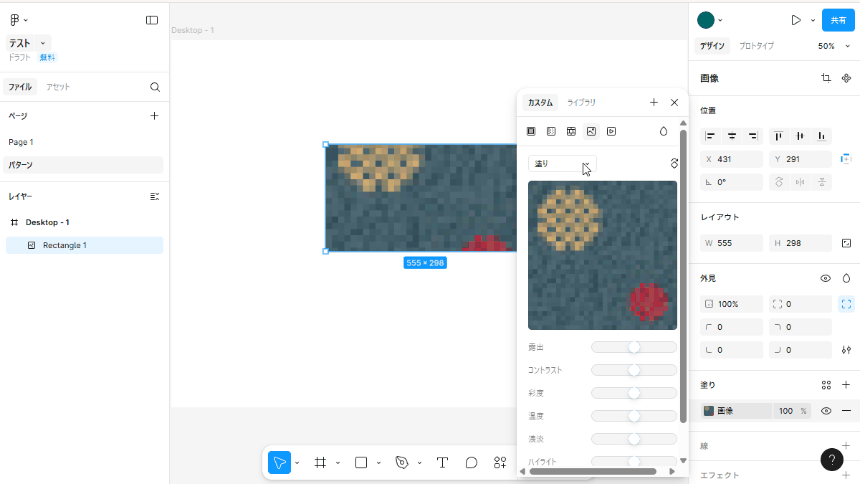Select the Rectangle 1 layer

tap(64, 245)
